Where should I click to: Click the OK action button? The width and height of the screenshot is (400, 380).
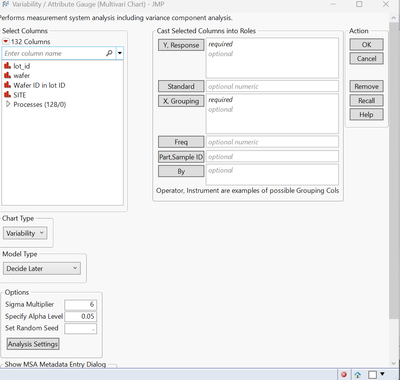[366, 45]
